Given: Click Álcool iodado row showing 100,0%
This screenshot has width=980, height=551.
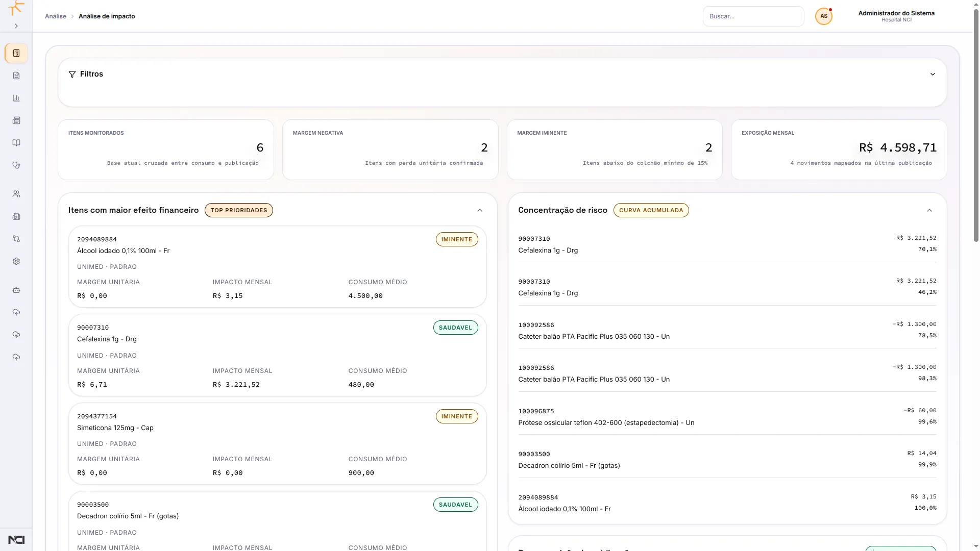Looking at the screenshot, I should (x=727, y=503).
